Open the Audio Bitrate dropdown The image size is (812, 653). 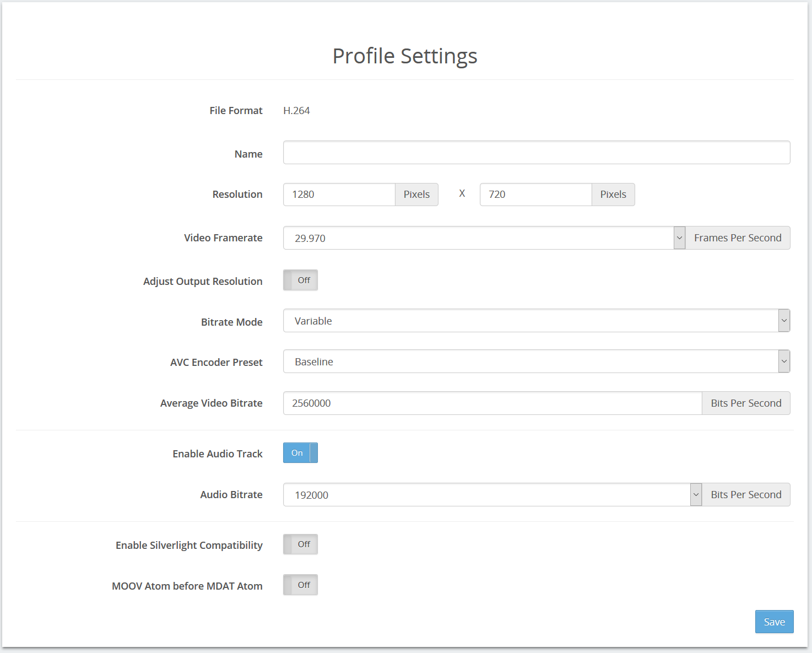pos(492,495)
